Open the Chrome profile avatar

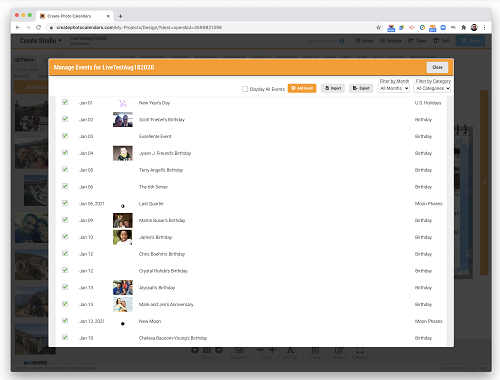tap(474, 28)
